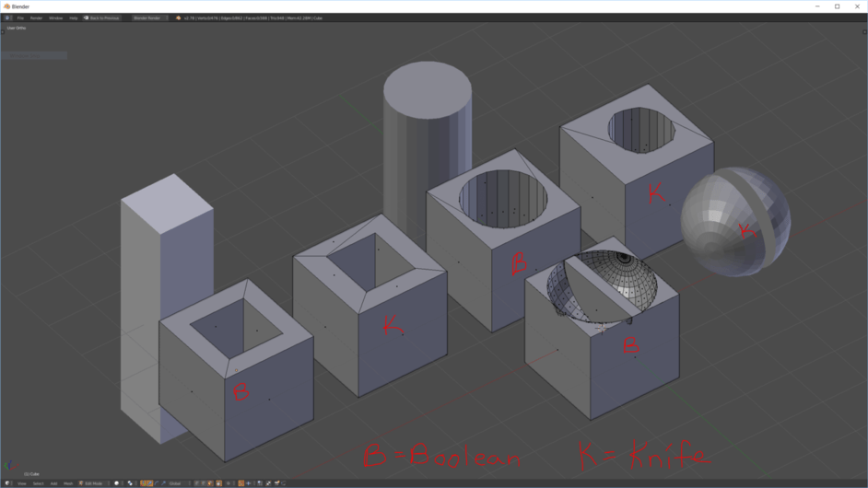Open the File menu
The width and height of the screenshot is (868, 488).
pyautogui.click(x=20, y=17)
